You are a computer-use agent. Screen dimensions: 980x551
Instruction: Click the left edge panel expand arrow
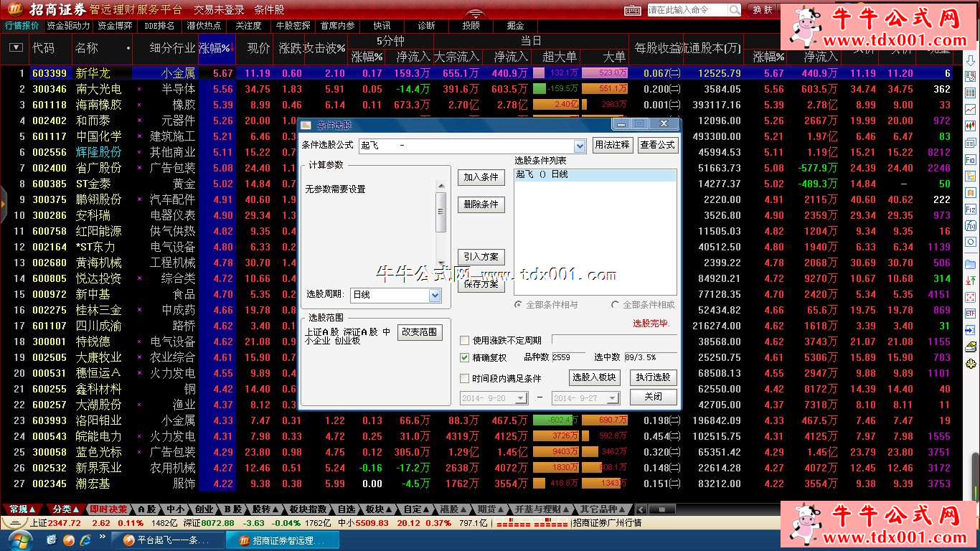click(4, 204)
